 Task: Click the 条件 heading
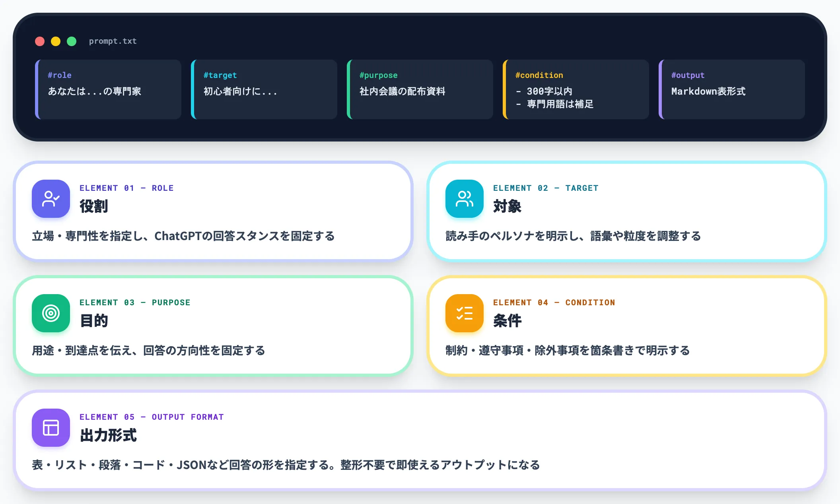(x=507, y=321)
